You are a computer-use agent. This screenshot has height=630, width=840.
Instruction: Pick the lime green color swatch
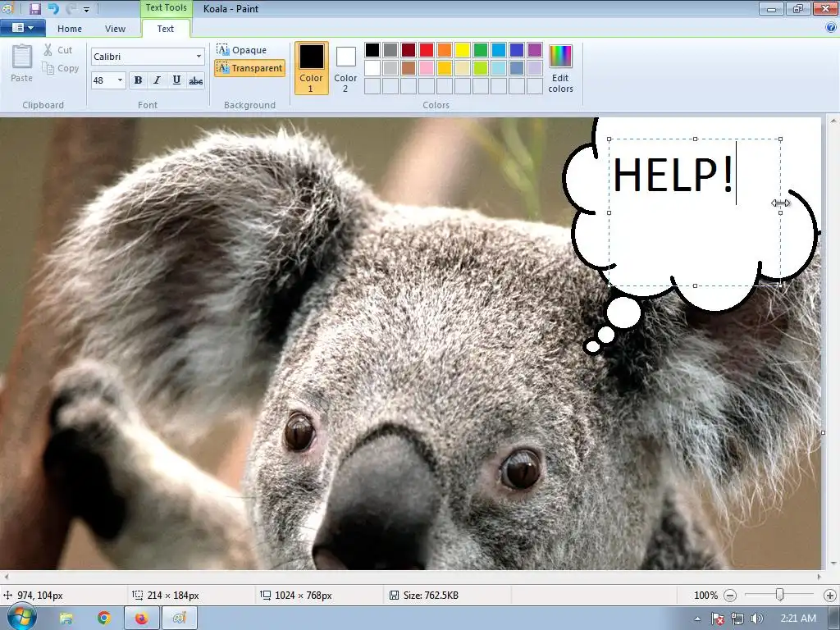[481, 68]
